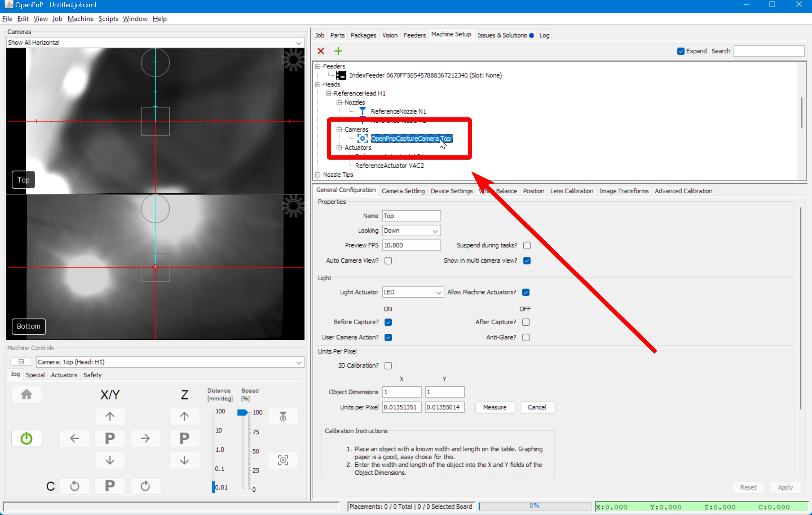Viewport: 812px width, 515px height.
Task: Enable the 3D Calibration checkbox
Action: click(388, 365)
